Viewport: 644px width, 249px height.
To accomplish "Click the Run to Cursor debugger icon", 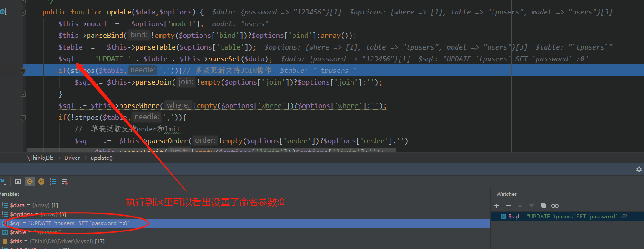I will tap(3, 181).
